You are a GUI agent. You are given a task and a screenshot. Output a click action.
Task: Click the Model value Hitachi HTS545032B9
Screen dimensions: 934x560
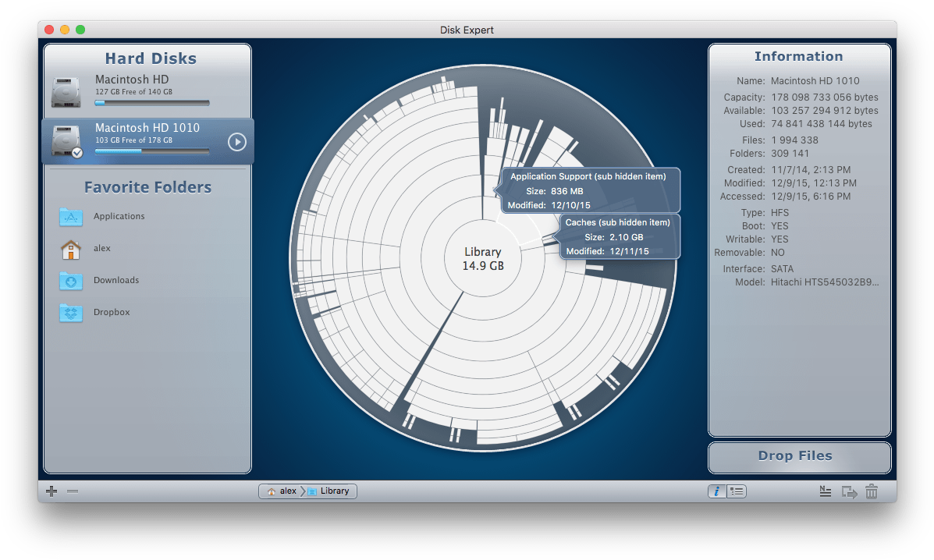(825, 282)
